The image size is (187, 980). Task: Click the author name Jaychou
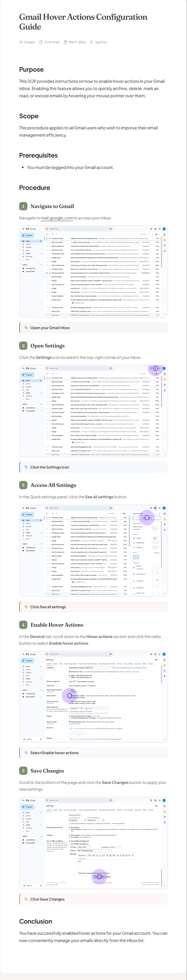pyautogui.click(x=101, y=42)
